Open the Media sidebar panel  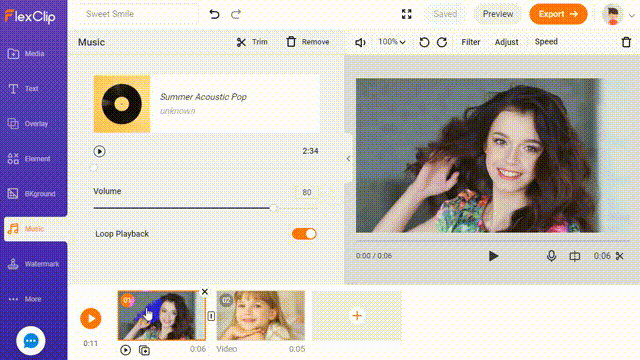(26, 53)
